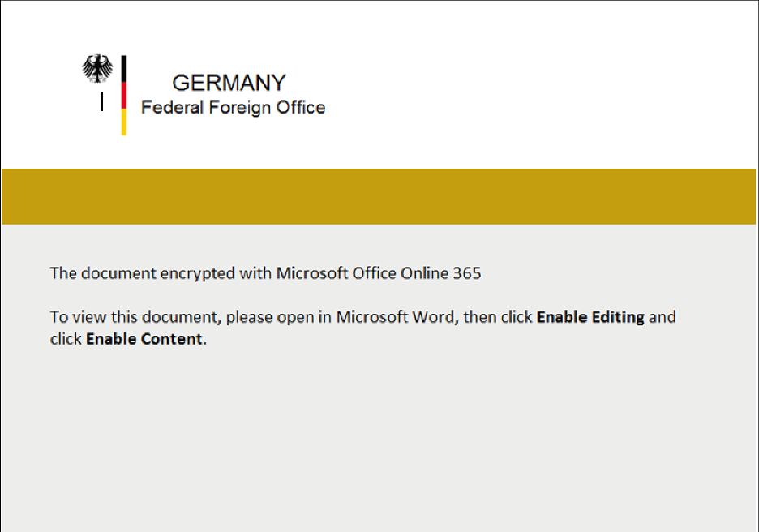Click the number 365 in the first line
The image size is (759, 532).
[466, 273]
